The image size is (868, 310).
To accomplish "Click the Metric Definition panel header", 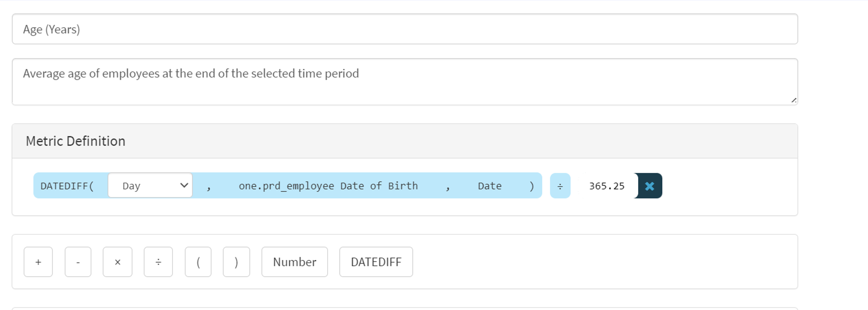I will tap(405, 141).
